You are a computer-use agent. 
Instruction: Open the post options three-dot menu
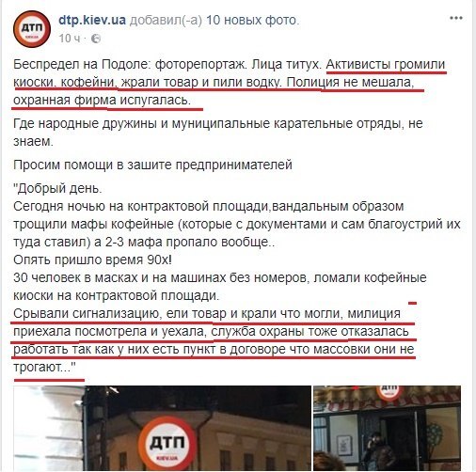[456, 18]
